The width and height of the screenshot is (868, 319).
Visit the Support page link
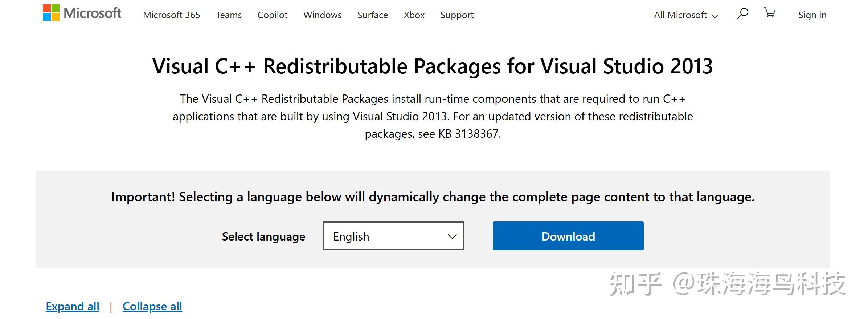pyautogui.click(x=457, y=15)
